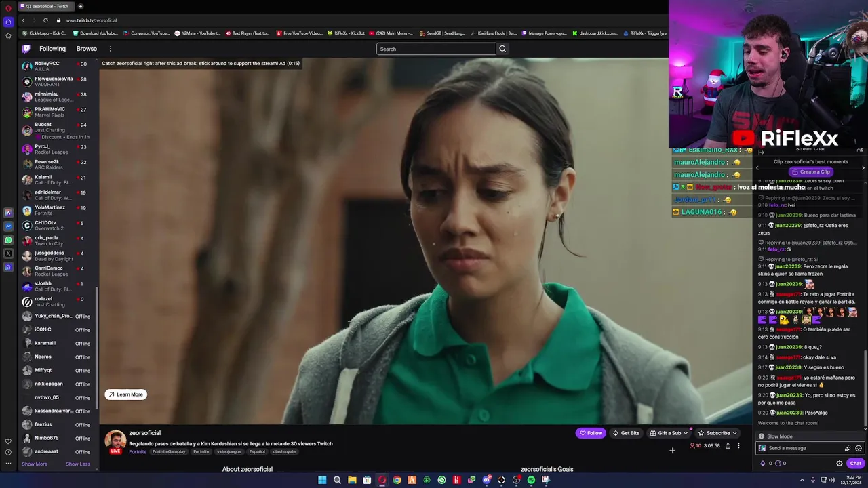Screen dimensions: 868x488
Task: Open the clashroyale tag
Action: click(x=284, y=451)
